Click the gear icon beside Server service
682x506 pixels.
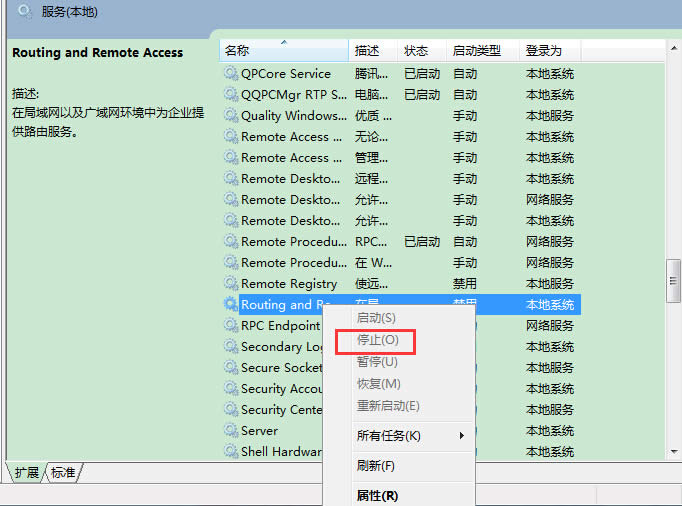[x=231, y=431]
